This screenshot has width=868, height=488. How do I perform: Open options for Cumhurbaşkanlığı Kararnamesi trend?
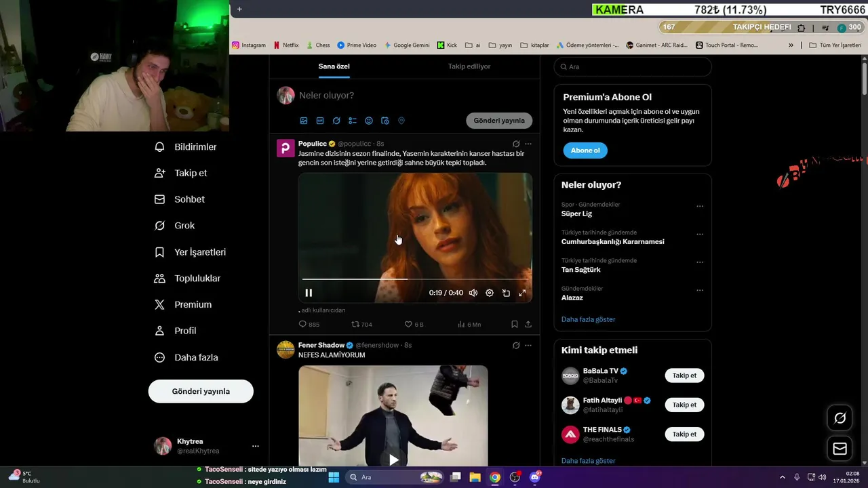pyautogui.click(x=700, y=235)
